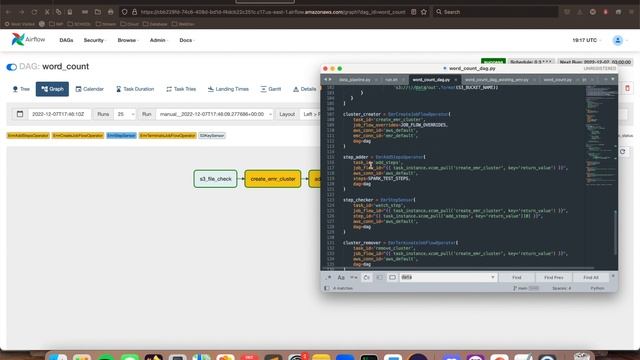
Task: Change the Python syntax selector
Action: (597, 288)
